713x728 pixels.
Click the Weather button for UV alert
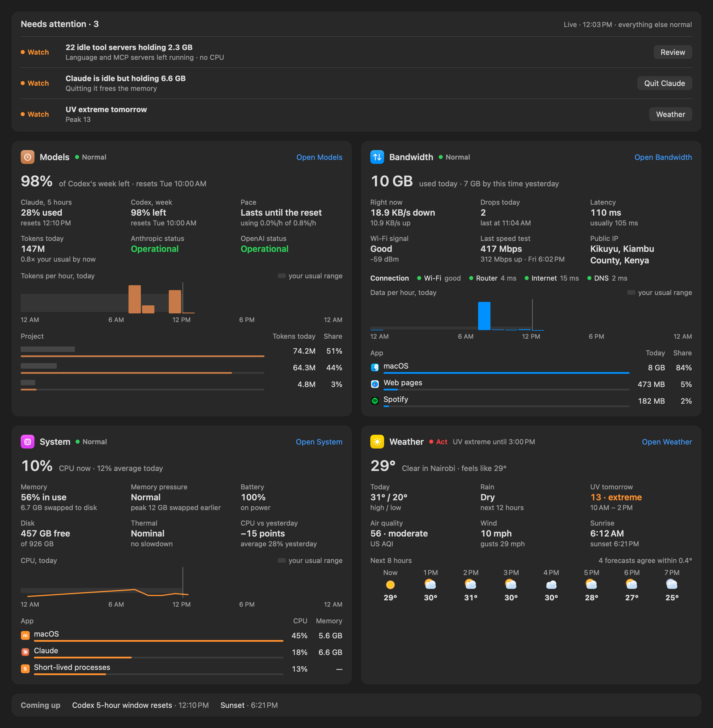(x=670, y=114)
